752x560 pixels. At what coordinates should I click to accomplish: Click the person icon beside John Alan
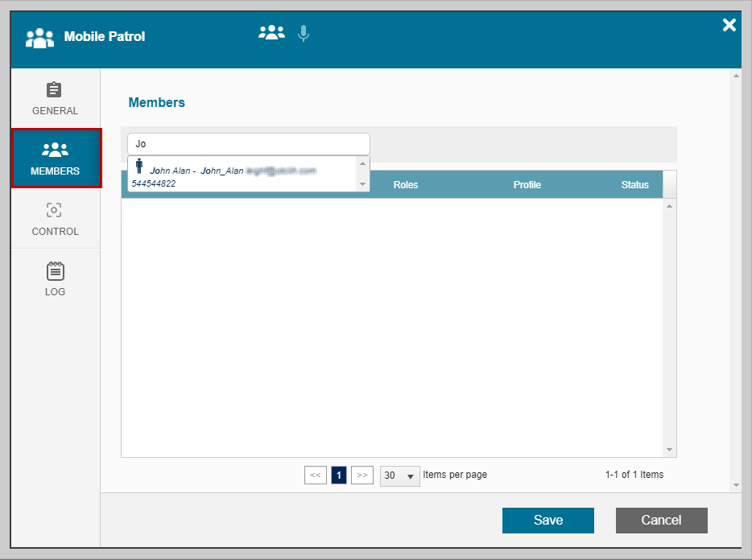[139, 166]
